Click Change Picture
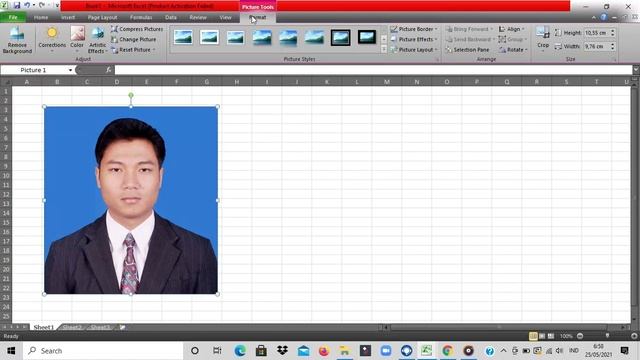 (x=133, y=39)
